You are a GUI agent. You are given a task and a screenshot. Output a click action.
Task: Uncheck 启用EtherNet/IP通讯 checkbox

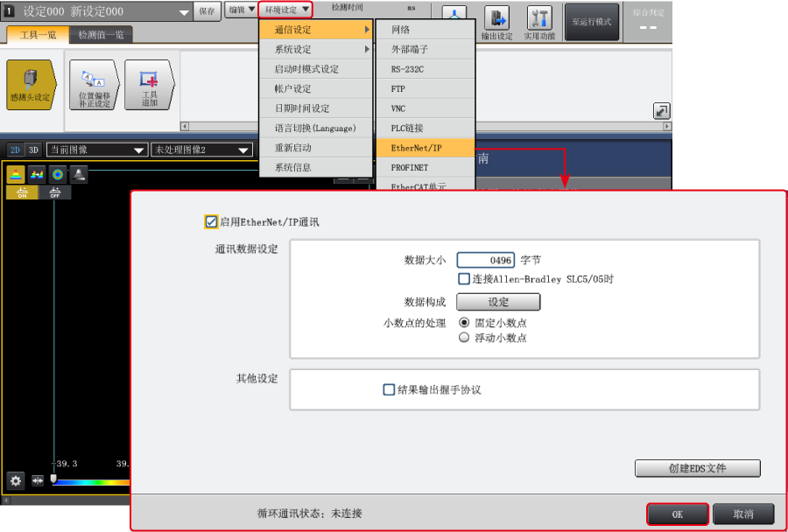point(211,222)
